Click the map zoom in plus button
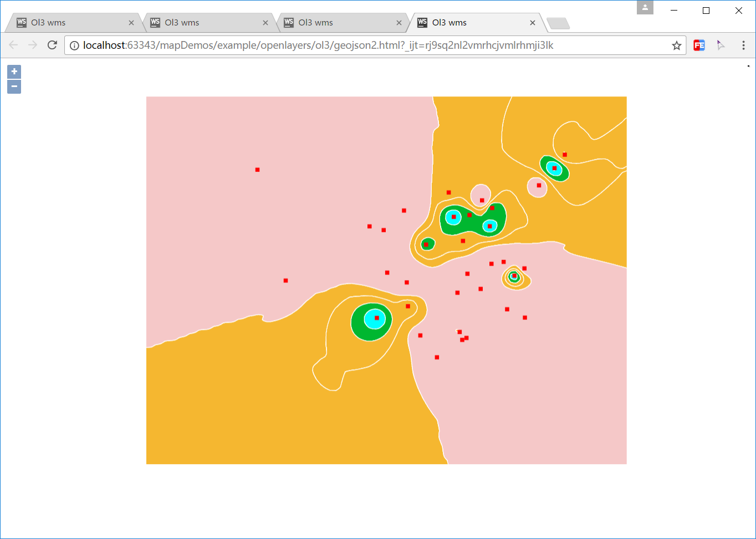Screen dimensions: 756x539 pyautogui.click(x=14, y=72)
